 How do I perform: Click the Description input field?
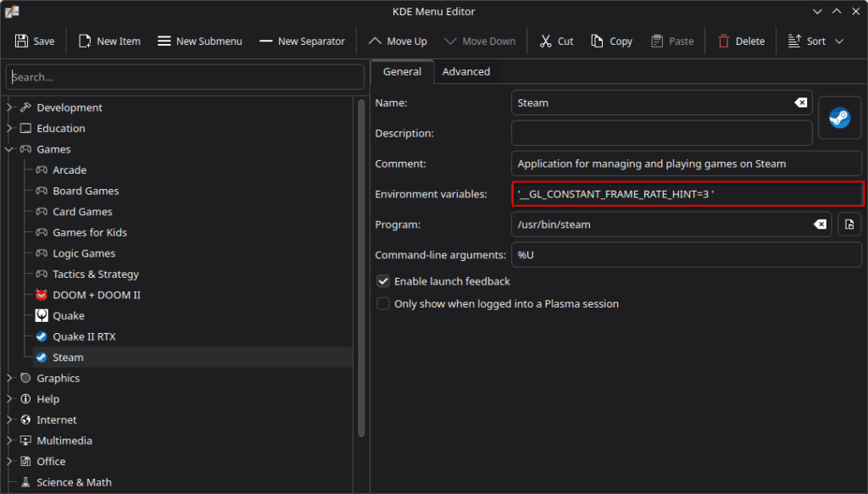point(661,133)
